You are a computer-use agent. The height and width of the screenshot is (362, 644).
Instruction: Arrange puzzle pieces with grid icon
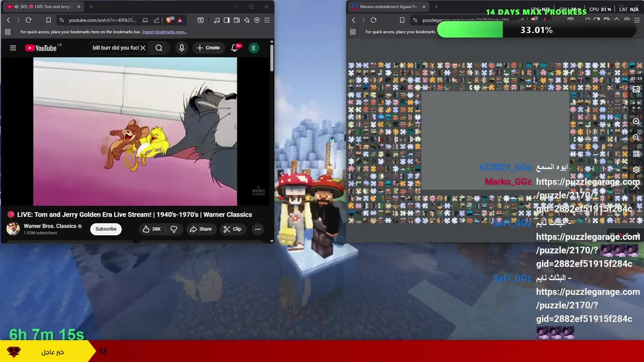pyautogui.click(x=636, y=153)
